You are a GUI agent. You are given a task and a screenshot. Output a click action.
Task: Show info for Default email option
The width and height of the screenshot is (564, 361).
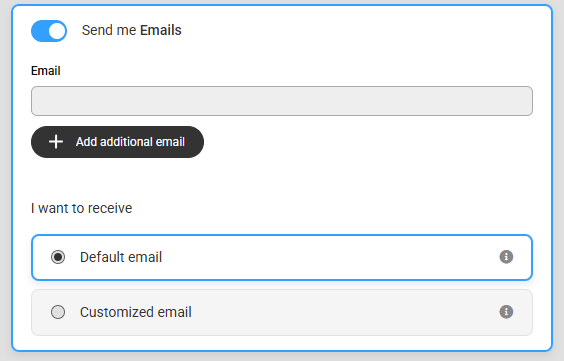[506, 257]
